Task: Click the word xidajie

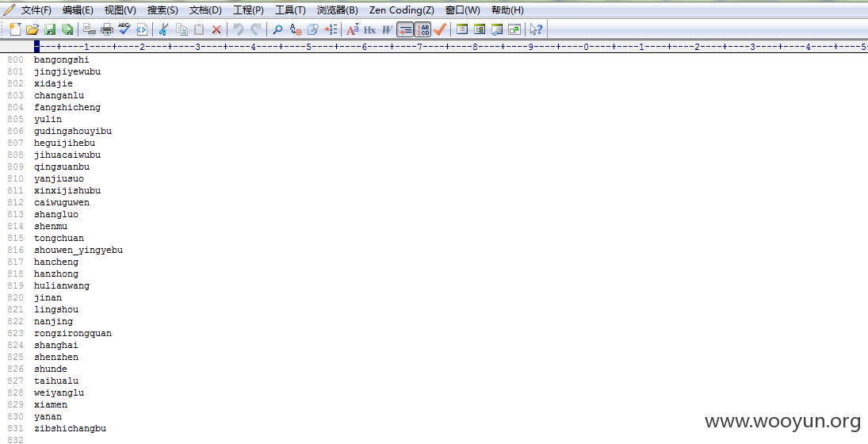Action: pyautogui.click(x=53, y=83)
